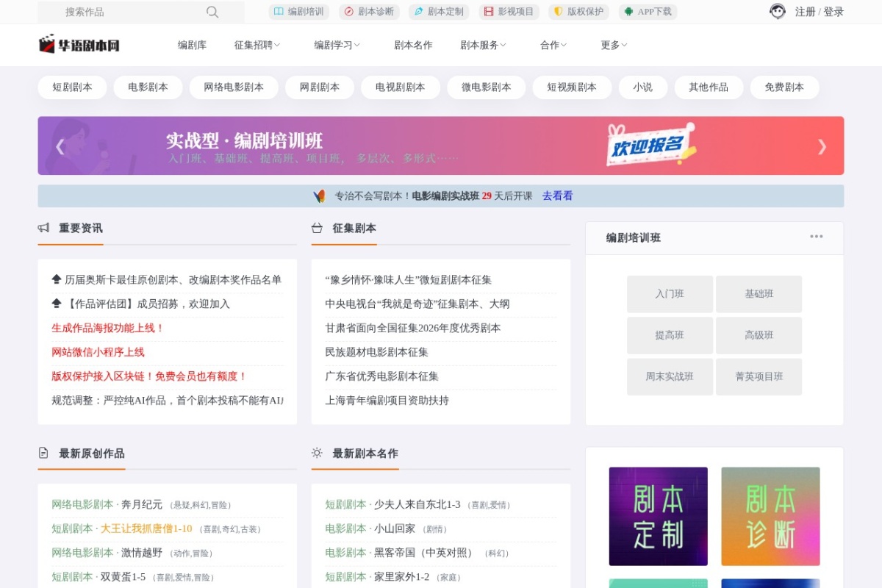Open the customer service headset icon
Screen dimensions: 882x588
[x=778, y=11]
